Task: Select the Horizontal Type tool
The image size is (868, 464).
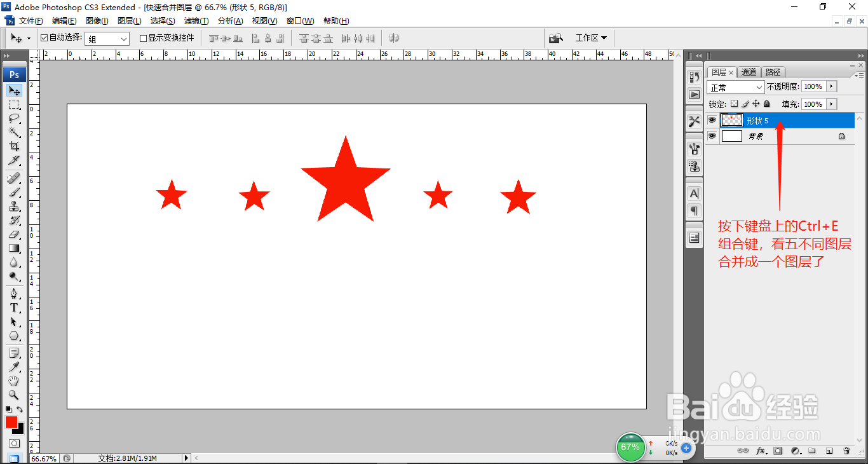Action: (x=14, y=308)
